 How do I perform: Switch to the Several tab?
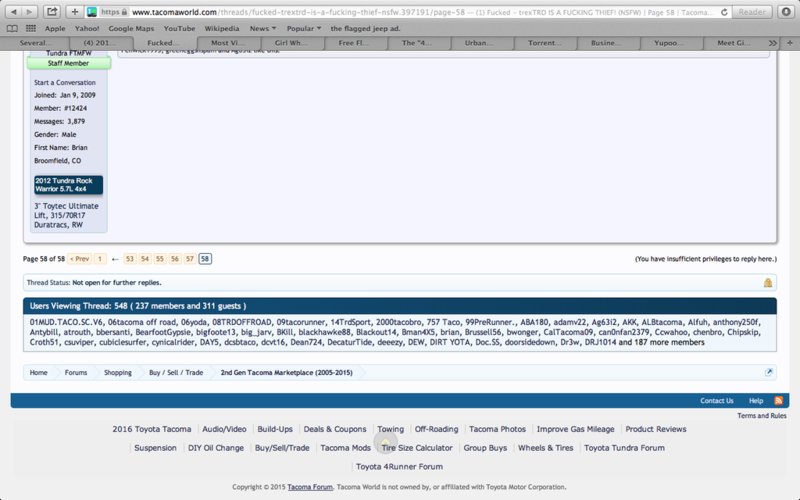(x=35, y=43)
